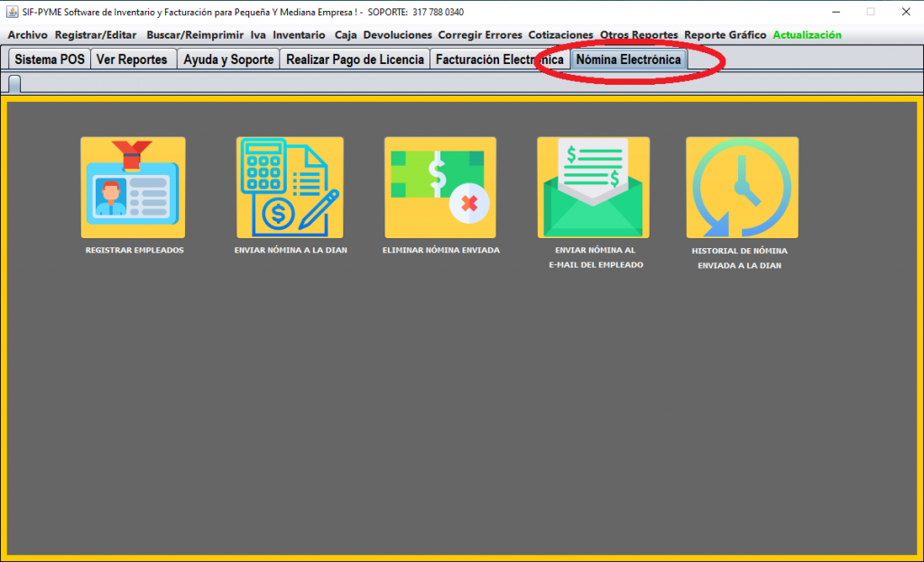Open the Devoluciones menu
This screenshot has width=924, height=562.
pos(397,35)
